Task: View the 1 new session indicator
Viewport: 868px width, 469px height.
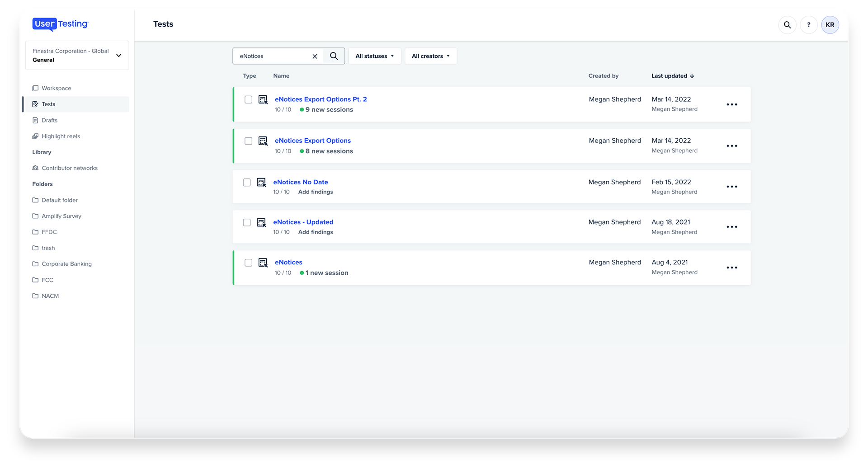Action: click(x=324, y=273)
